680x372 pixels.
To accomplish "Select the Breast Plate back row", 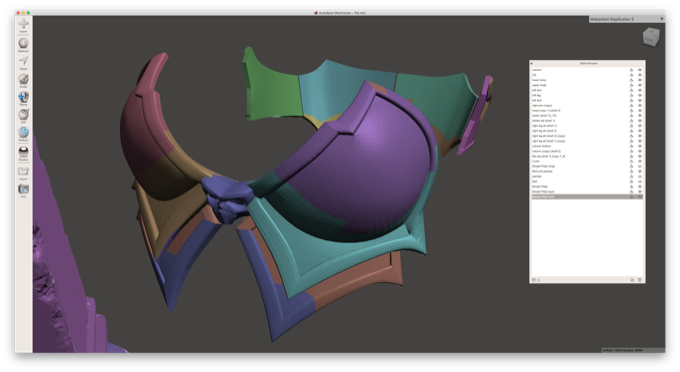I will (587, 192).
